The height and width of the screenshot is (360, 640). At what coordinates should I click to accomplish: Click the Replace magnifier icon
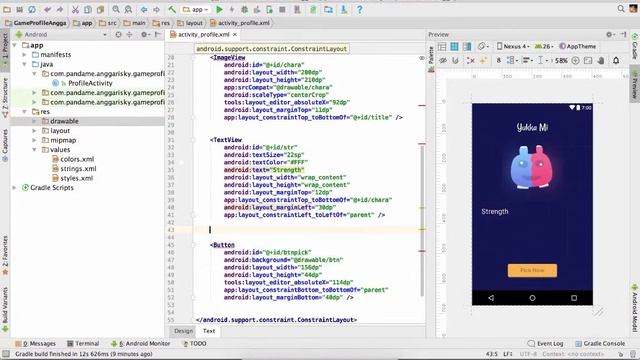tap(128, 9)
